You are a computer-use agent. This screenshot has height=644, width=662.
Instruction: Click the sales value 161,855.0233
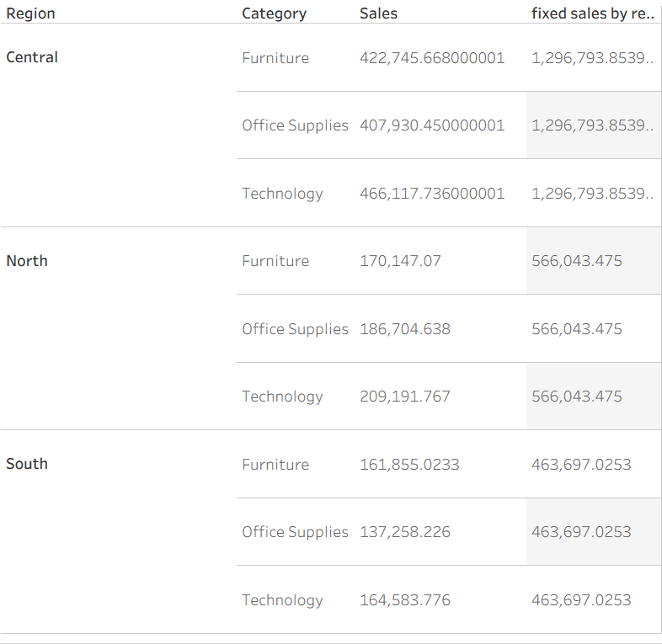tap(409, 465)
